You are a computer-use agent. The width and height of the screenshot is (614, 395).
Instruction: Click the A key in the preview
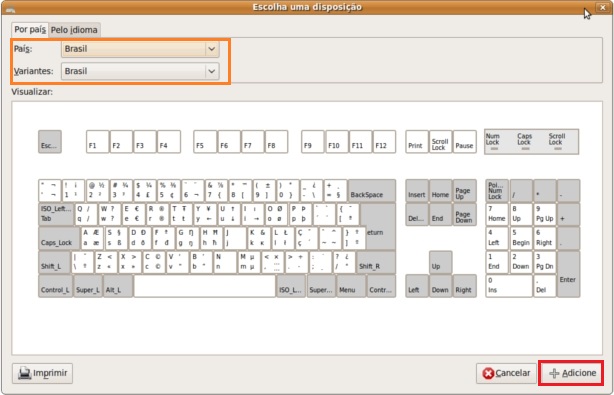92,238
